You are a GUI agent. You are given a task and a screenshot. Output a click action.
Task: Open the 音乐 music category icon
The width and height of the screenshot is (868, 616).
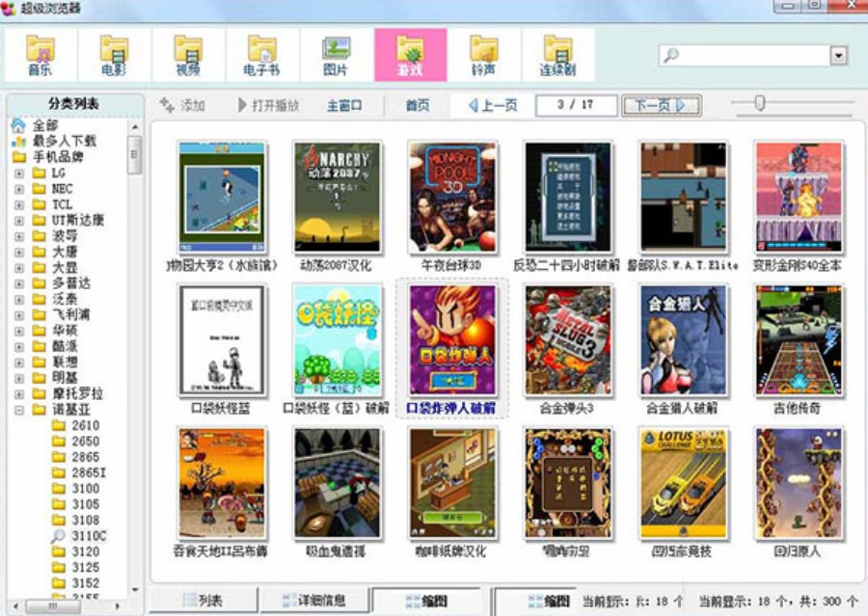click(x=40, y=55)
